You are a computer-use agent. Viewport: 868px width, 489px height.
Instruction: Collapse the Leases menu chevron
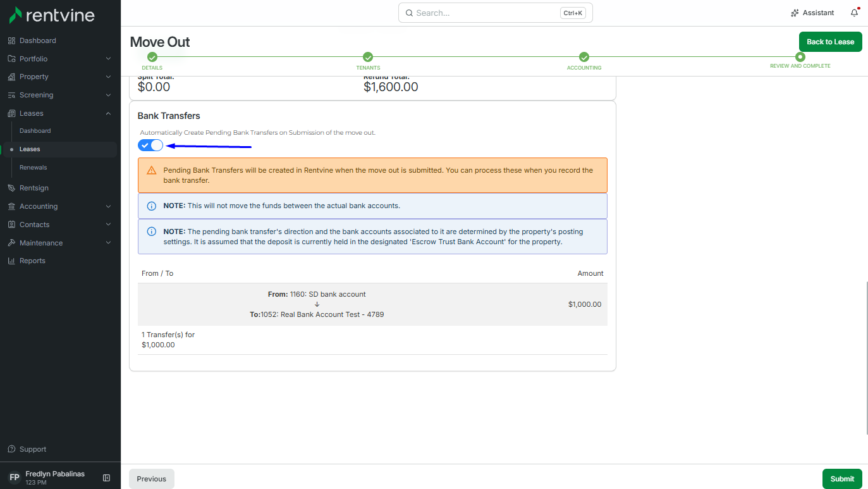tap(108, 113)
